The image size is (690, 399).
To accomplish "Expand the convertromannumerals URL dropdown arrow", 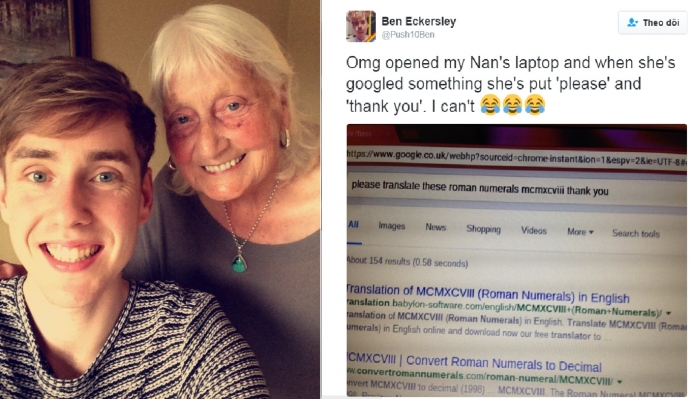I will coord(620,381).
